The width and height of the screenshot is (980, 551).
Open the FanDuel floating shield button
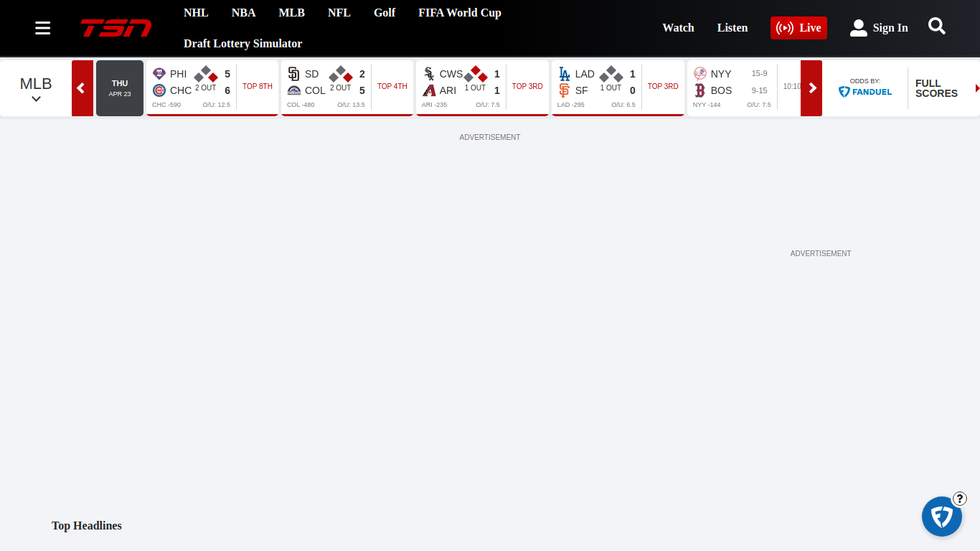pos(941,517)
